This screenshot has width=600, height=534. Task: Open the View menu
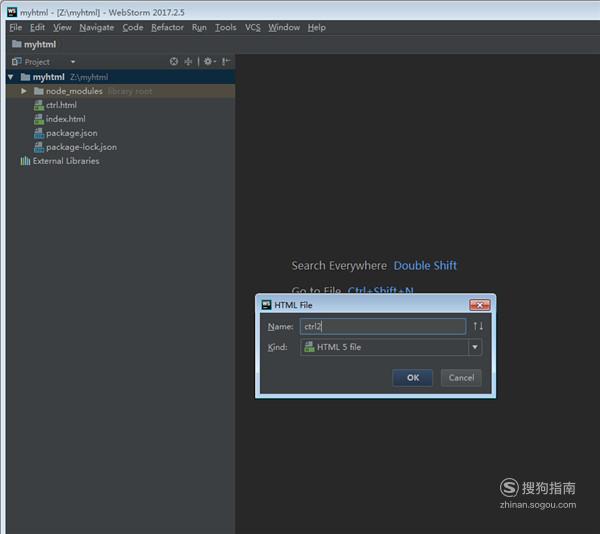pos(62,28)
